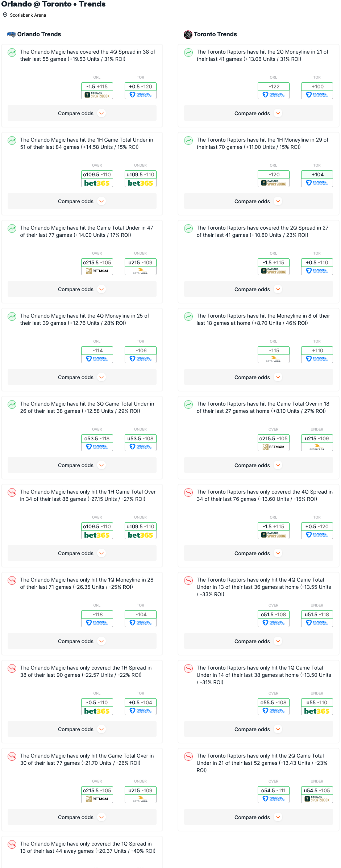Choose -115 BetRivers ORL odds in Toronto home Moneyline trend

point(274,355)
